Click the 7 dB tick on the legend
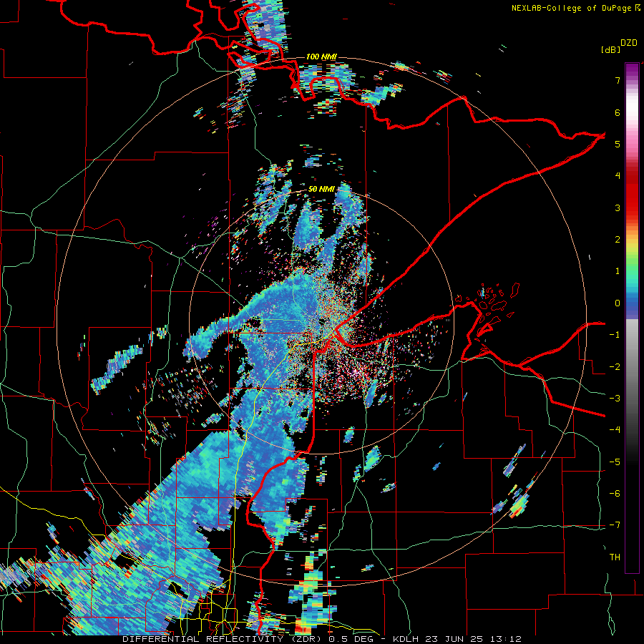Image resolution: width=644 pixels, height=644 pixels. pos(618,80)
